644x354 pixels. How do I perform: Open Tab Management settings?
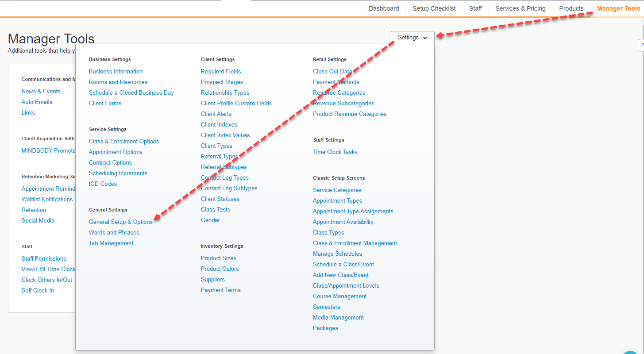pos(111,243)
